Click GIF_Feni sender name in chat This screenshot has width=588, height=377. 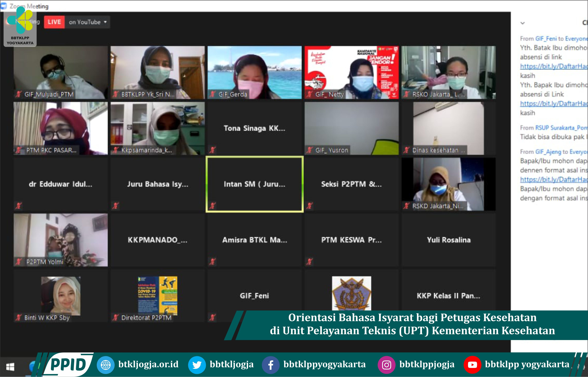pos(546,39)
